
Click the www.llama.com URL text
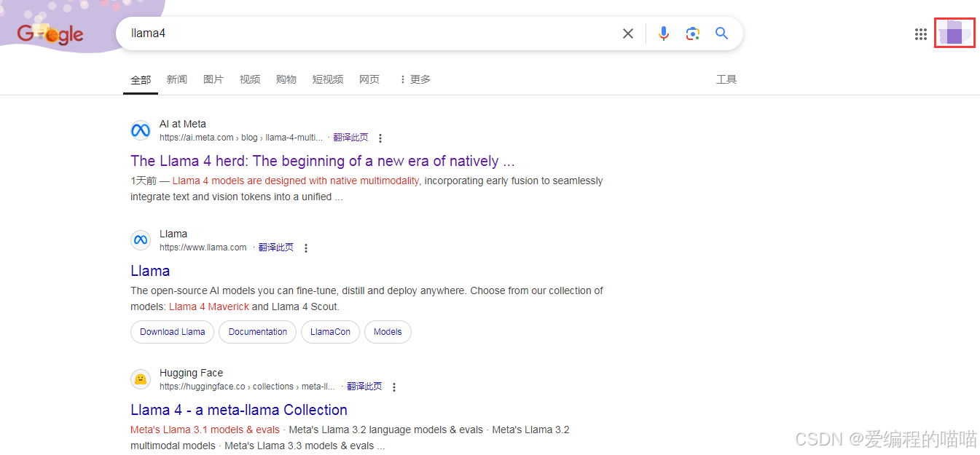click(203, 248)
